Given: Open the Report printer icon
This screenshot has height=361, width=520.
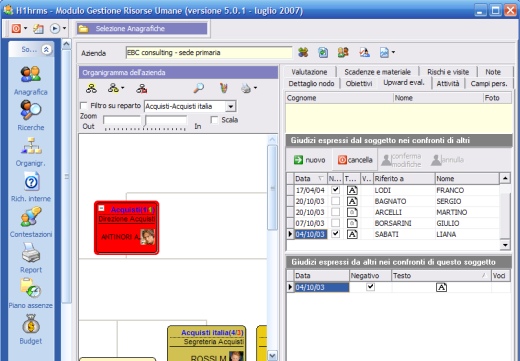Looking at the screenshot, I should click(31, 252).
